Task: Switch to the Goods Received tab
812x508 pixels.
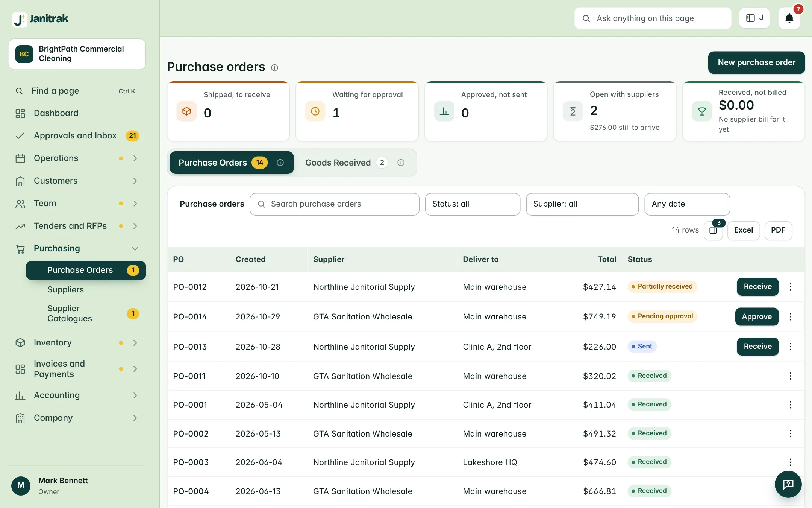Action: [354, 163]
